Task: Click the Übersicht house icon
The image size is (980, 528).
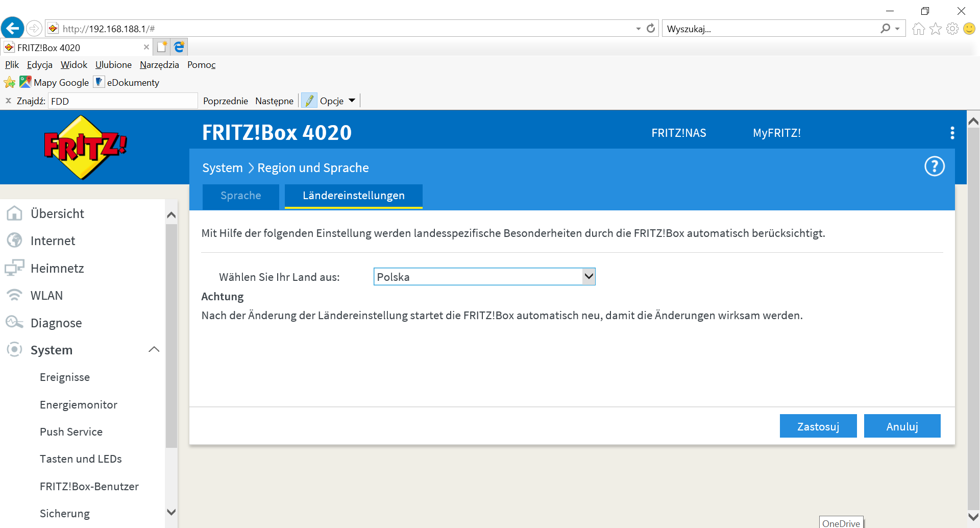Action: pos(14,213)
